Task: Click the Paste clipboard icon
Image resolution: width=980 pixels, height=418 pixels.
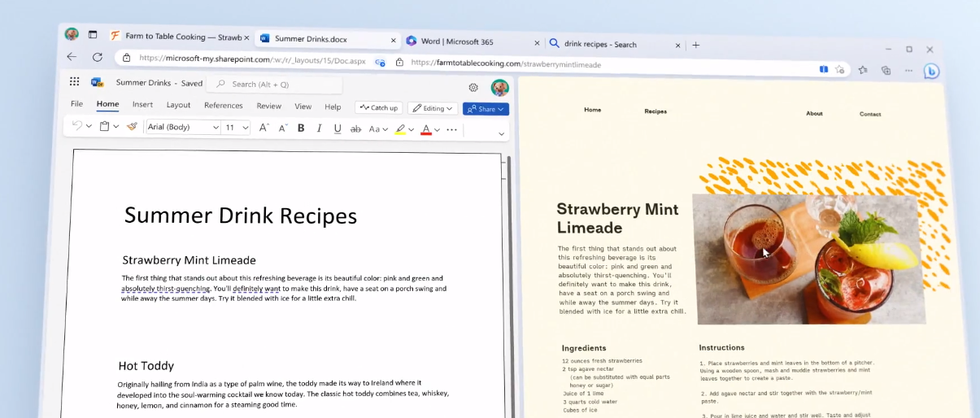Action: pos(104,127)
